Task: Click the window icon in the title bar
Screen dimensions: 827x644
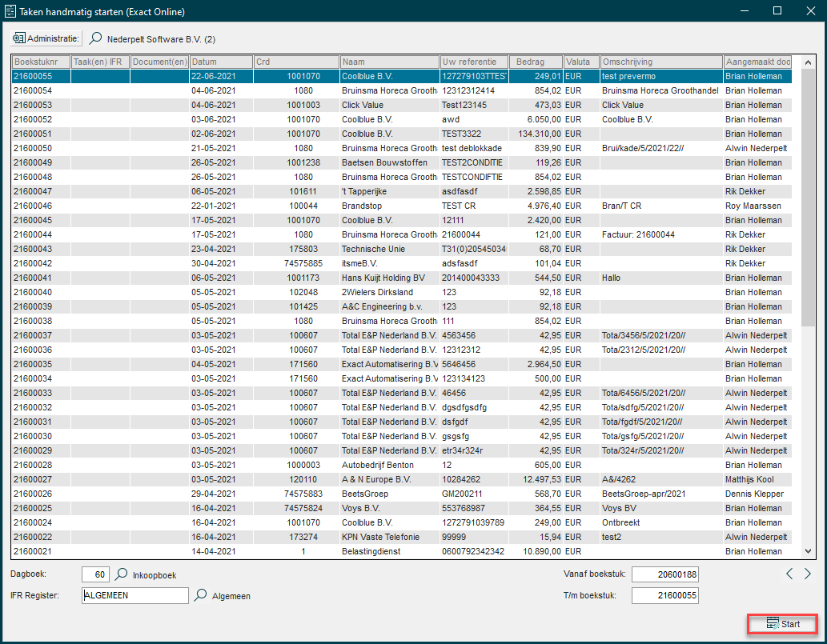Action: pyautogui.click(x=10, y=11)
